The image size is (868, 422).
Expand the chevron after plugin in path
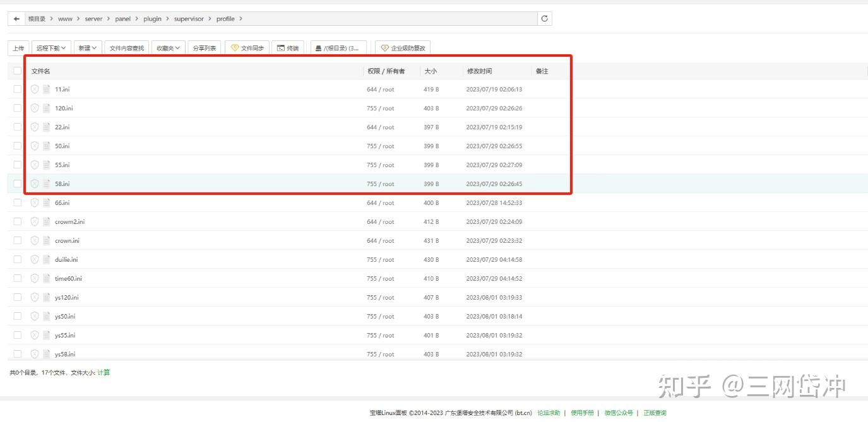tap(168, 19)
